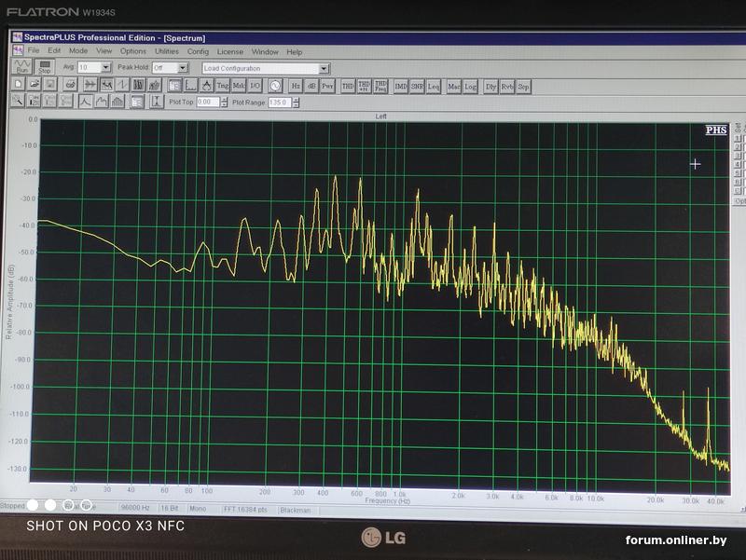The image size is (746, 560).
Task: Open the Load Configuration dropdown
Action: pyautogui.click(x=324, y=68)
